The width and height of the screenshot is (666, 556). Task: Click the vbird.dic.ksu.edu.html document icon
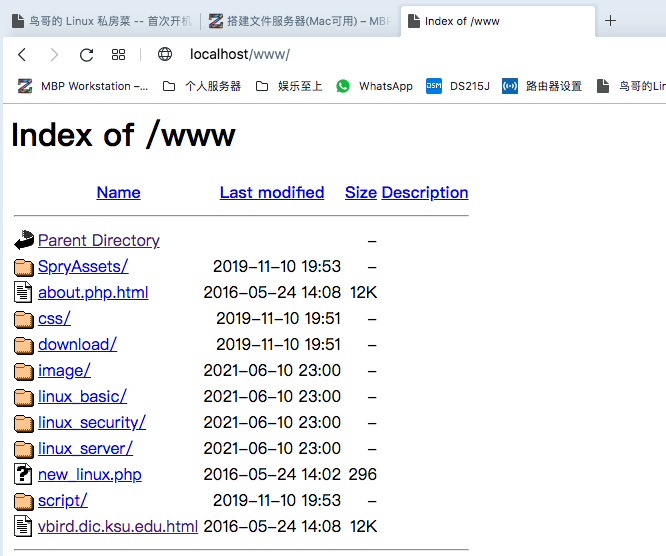(23, 526)
